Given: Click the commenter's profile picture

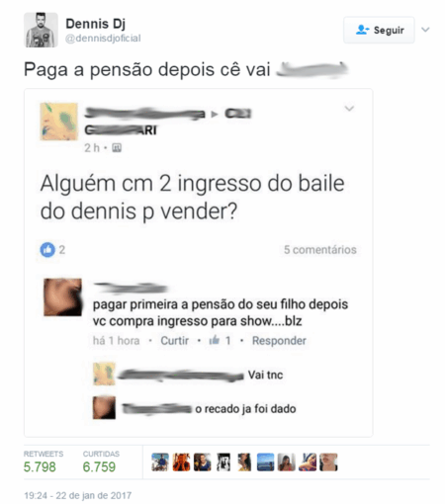Looking at the screenshot, I should 62,297.
